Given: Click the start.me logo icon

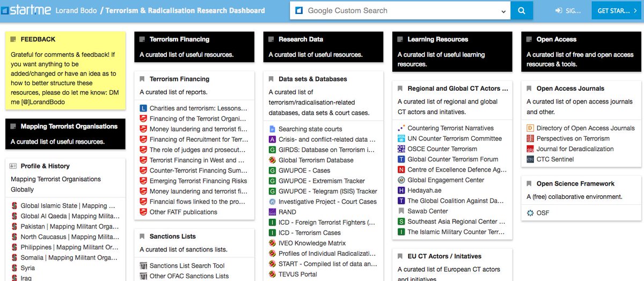Looking at the screenshot, I should (x=4, y=11).
